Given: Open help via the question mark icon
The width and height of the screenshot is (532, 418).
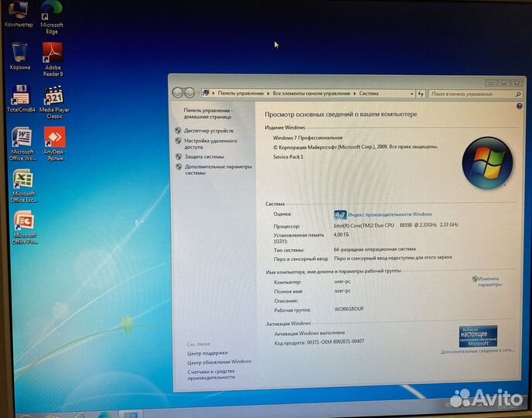Looking at the screenshot, I should pos(519,106).
